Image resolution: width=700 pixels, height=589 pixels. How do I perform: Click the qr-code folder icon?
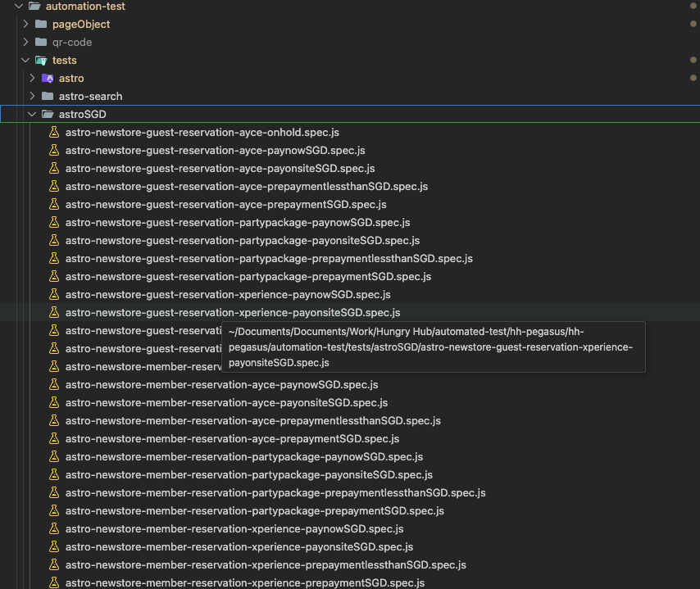[41, 43]
